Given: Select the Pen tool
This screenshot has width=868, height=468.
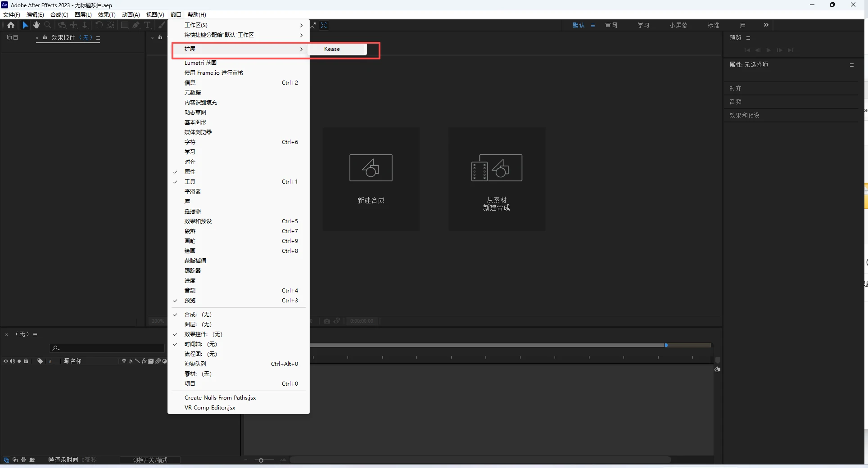Looking at the screenshot, I should pos(136,25).
